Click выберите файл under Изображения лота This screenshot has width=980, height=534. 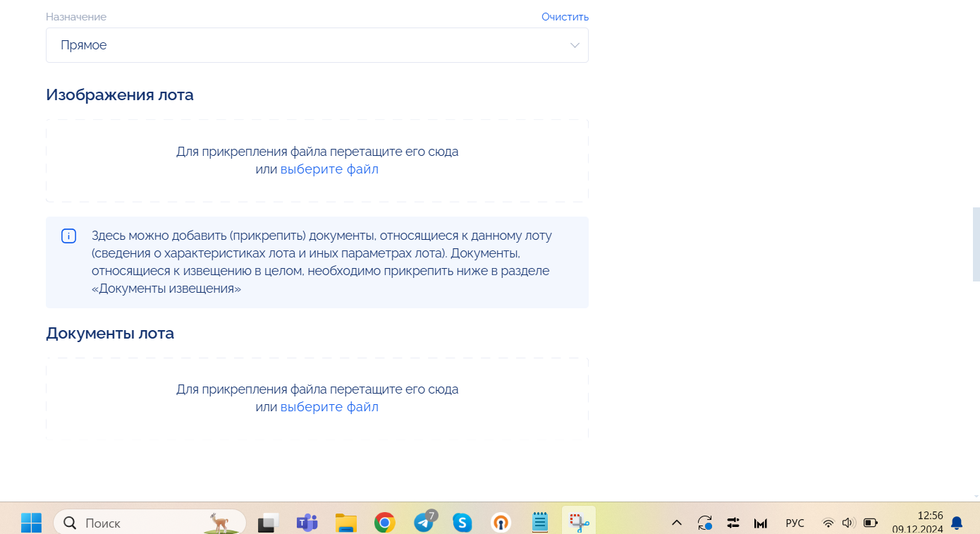pos(329,169)
